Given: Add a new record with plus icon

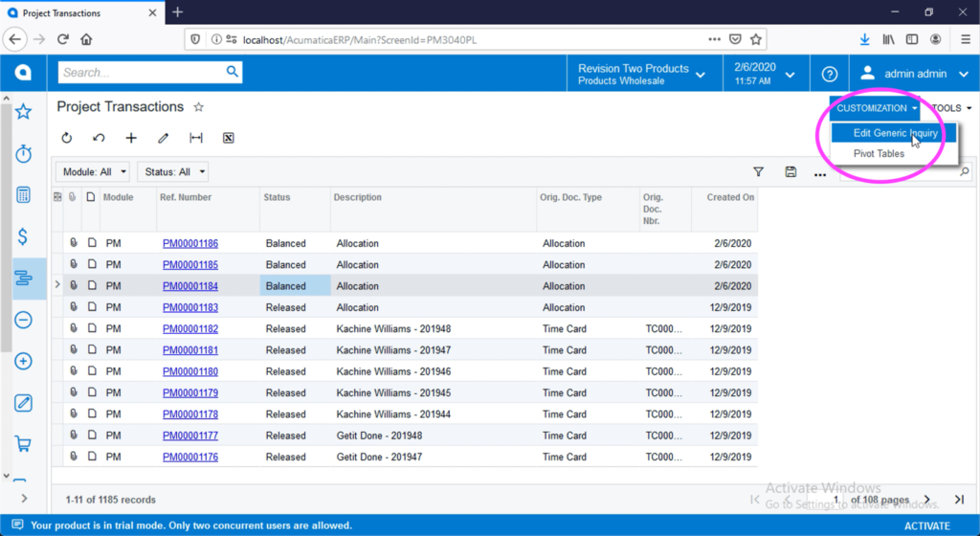Looking at the screenshot, I should [x=131, y=138].
